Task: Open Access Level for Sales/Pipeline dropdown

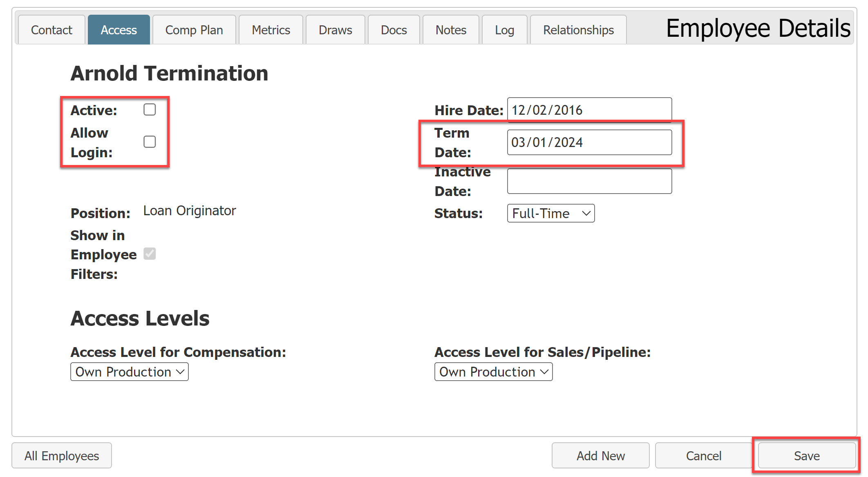Action: pos(493,372)
